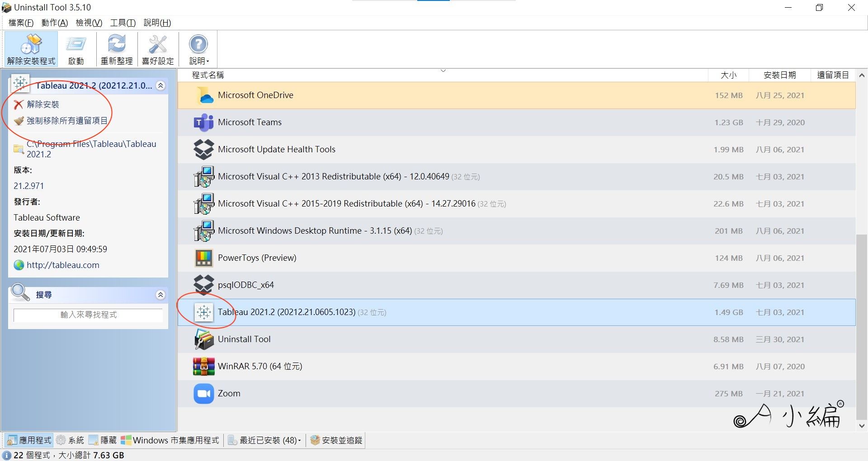Switch to the Apps (應用程式) tab
Screen dimensions: 868x461
[x=30, y=440]
